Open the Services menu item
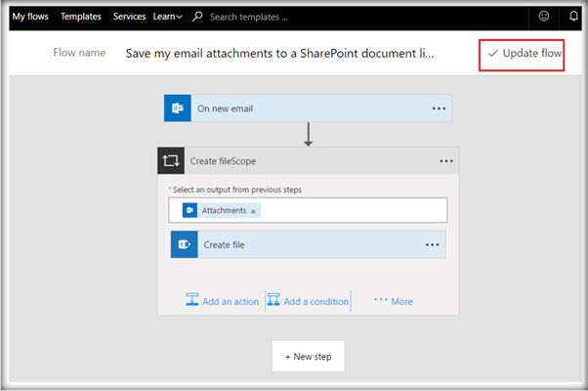Image resolution: width=588 pixels, height=391 pixels. pyautogui.click(x=129, y=17)
